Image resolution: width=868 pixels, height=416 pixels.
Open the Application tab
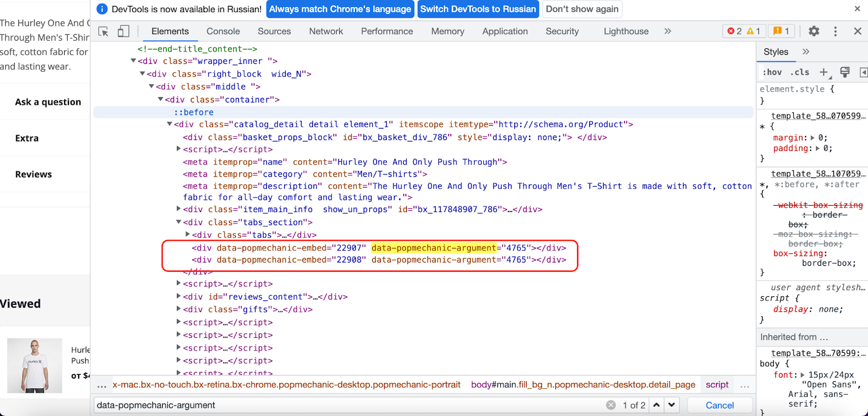point(505,31)
